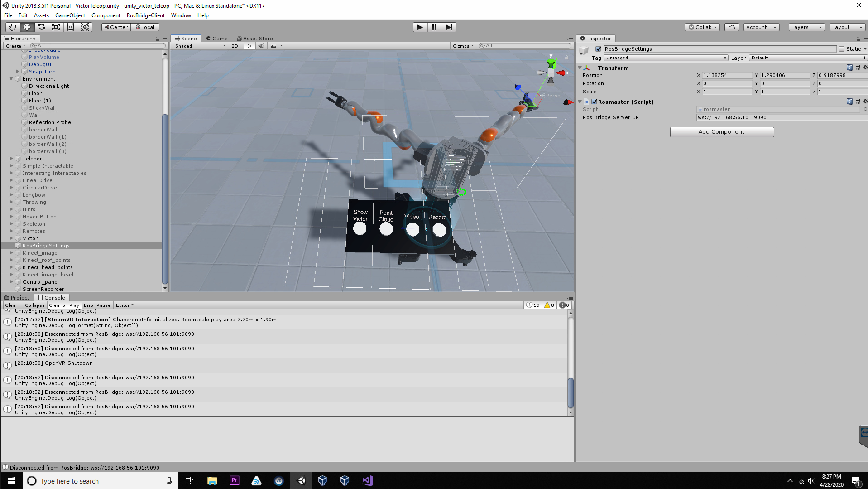Click the Add Component button
The width and height of the screenshot is (868, 489).
pos(722,132)
